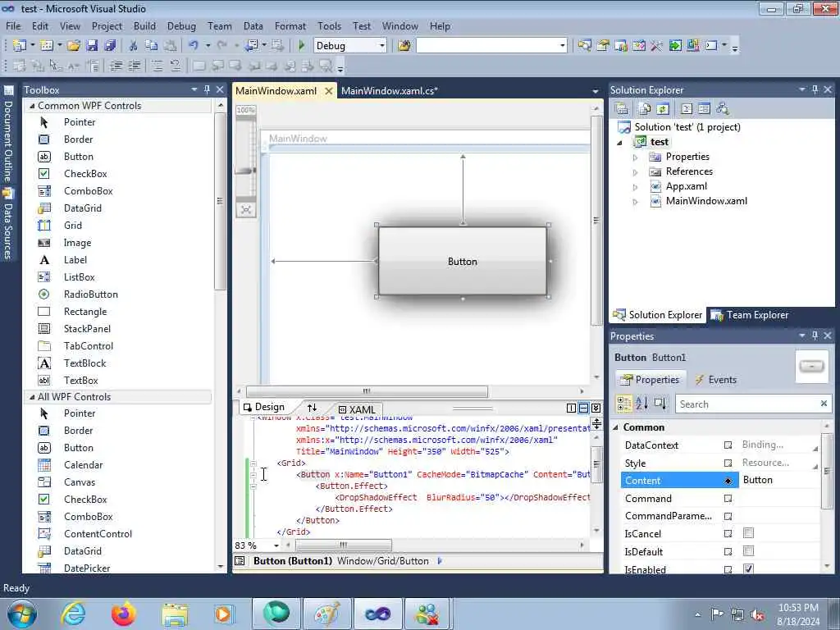Pin the Solution Explorer panel
The height and width of the screenshot is (630, 840).
coord(815,89)
